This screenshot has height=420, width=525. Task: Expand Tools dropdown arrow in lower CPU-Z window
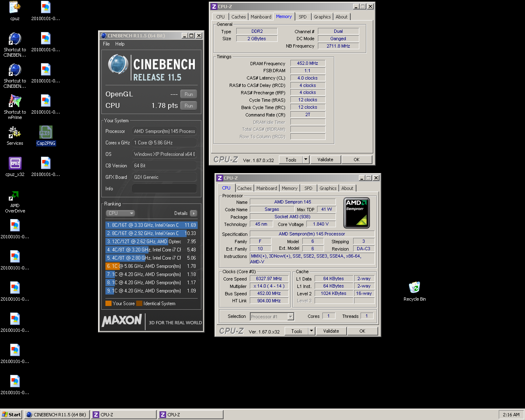(311, 331)
